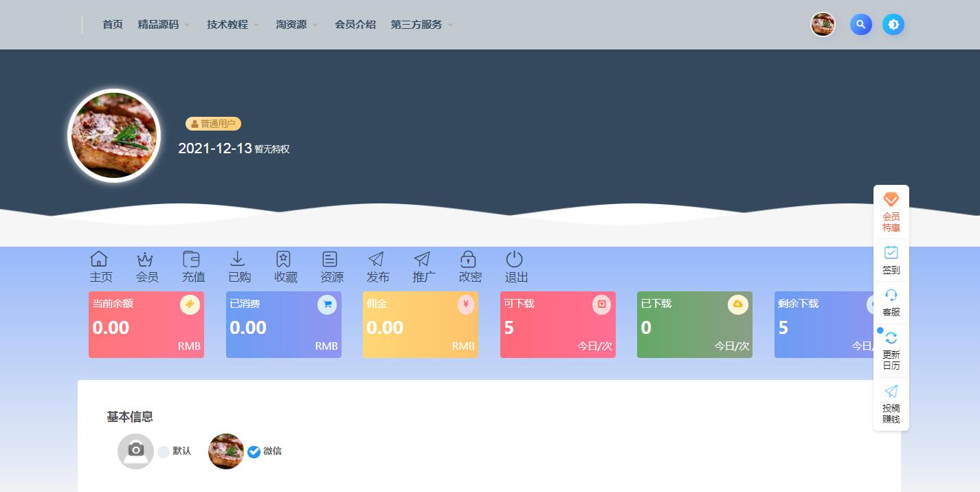Screen dimensions: 980x492
Task: Open 已购 download icon
Action: pos(237,259)
